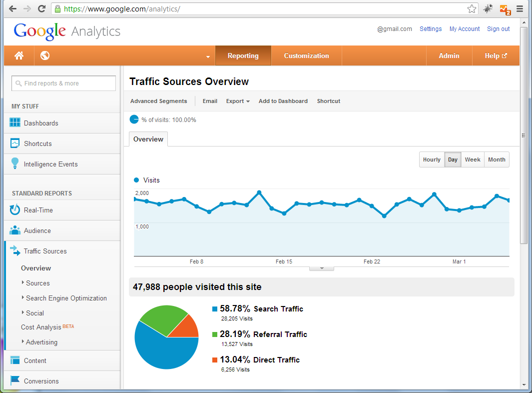Click the blue Search Traffic legend swatch
The image size is (532, 393).
(215, 309)
